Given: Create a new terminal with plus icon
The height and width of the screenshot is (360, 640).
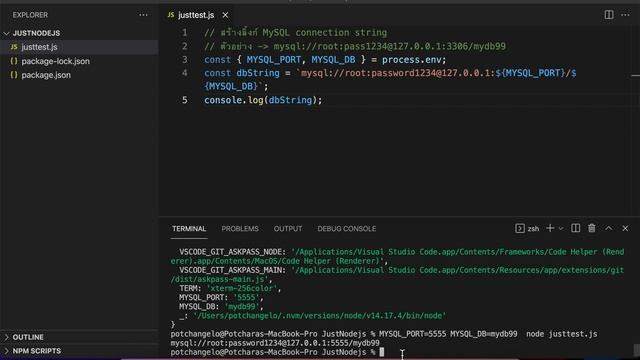Looking at the screenshot, I should coord(550,228).
